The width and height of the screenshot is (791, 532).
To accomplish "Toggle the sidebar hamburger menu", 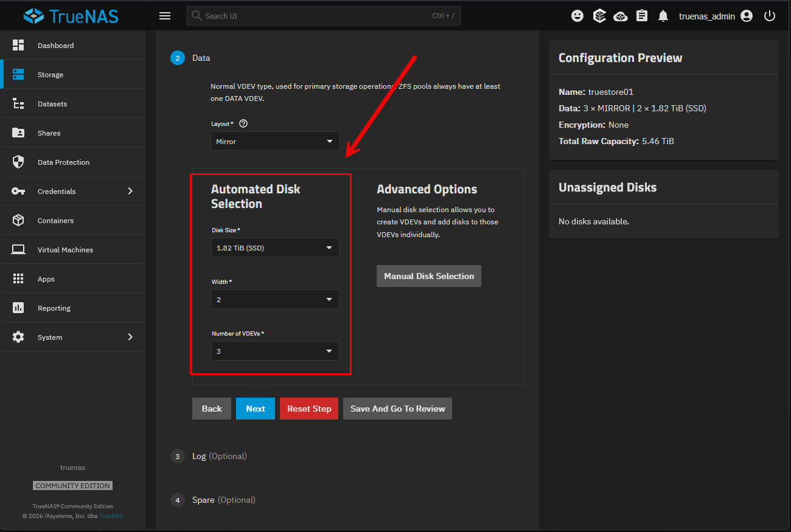I will 165,16.
